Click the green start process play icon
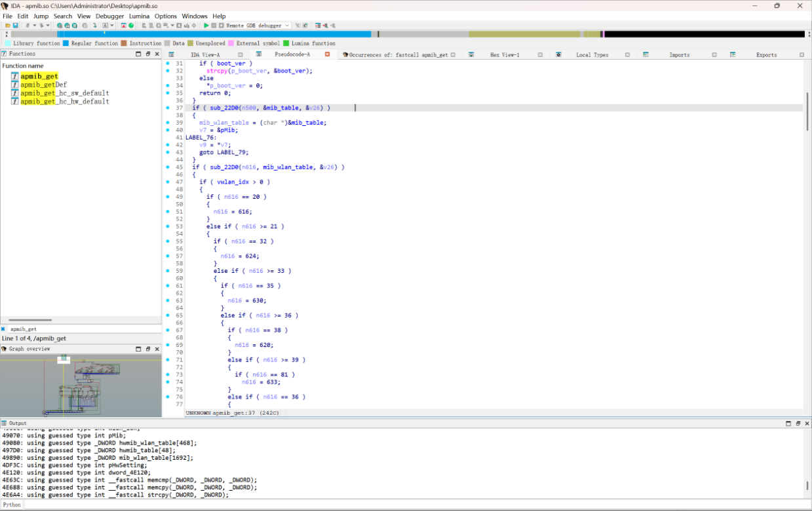Image resolution: width=812 pixels, height=511 pixels. coord(206,26)
